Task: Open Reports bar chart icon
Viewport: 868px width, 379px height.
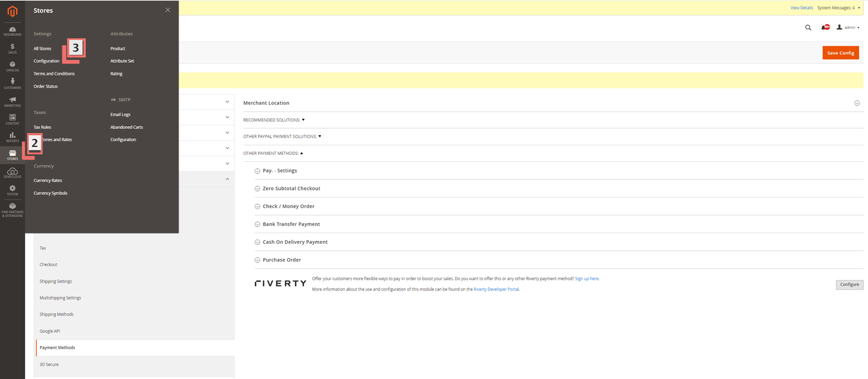Action: point(12,137)
